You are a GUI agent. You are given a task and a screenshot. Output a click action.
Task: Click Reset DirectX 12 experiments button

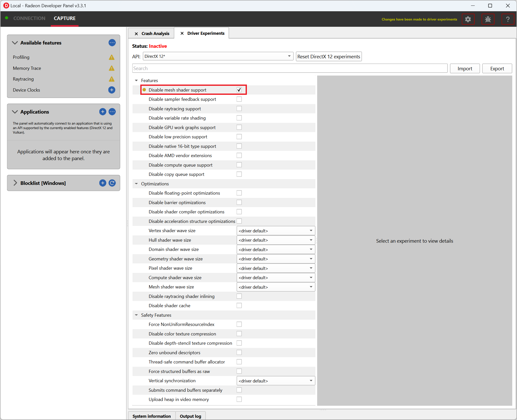click(328, 57)
